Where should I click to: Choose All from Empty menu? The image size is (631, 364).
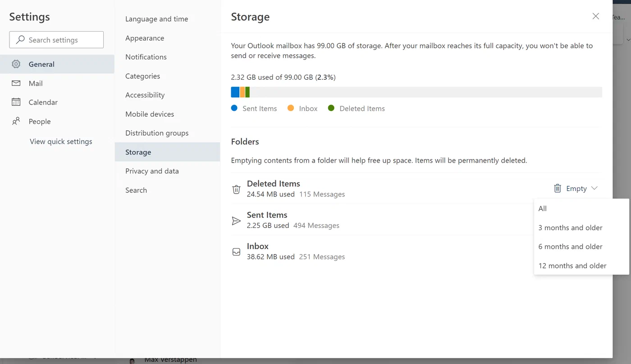click(x=581, y=209)
